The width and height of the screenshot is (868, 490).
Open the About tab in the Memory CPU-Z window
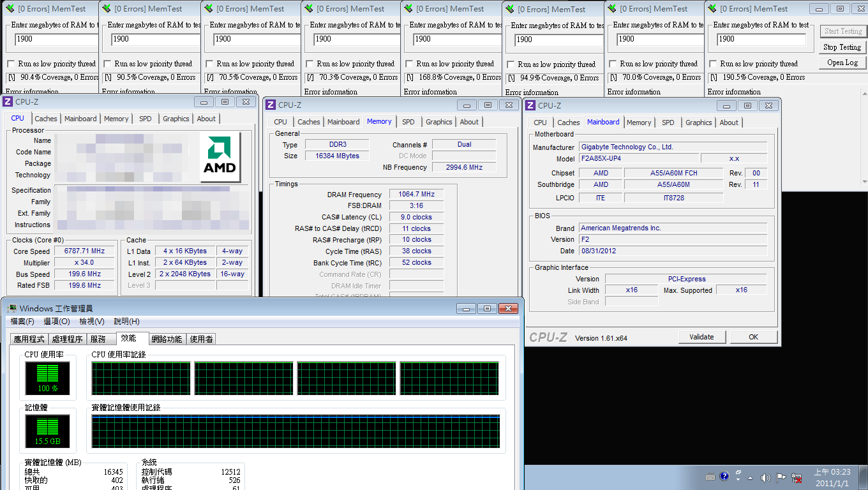pyautogui.click(x=469, y=122)
